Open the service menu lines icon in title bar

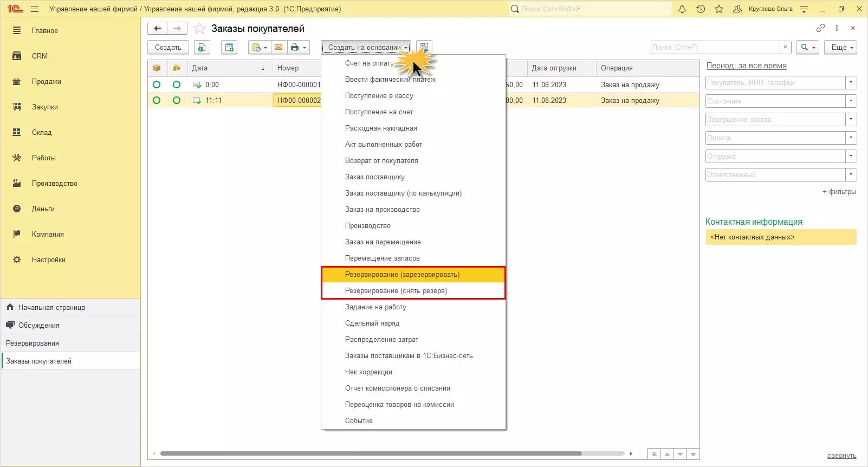tap(804, 9)
